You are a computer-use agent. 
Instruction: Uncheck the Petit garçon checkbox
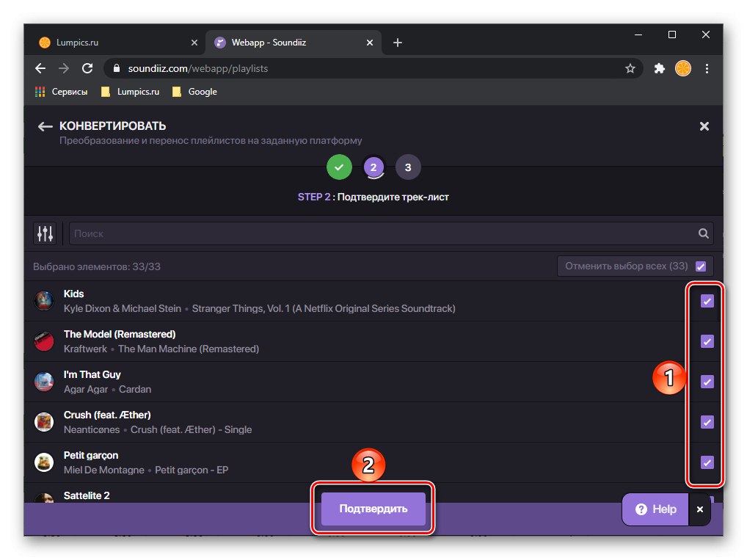point(707,463)
